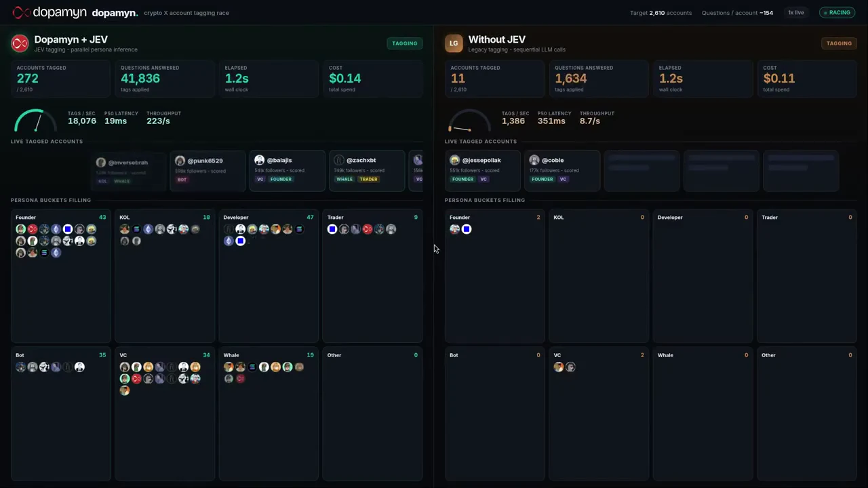This screenshot has width=868, height=488.
Task: Click Developer bucket count '47'
Action: click(310, 218)
